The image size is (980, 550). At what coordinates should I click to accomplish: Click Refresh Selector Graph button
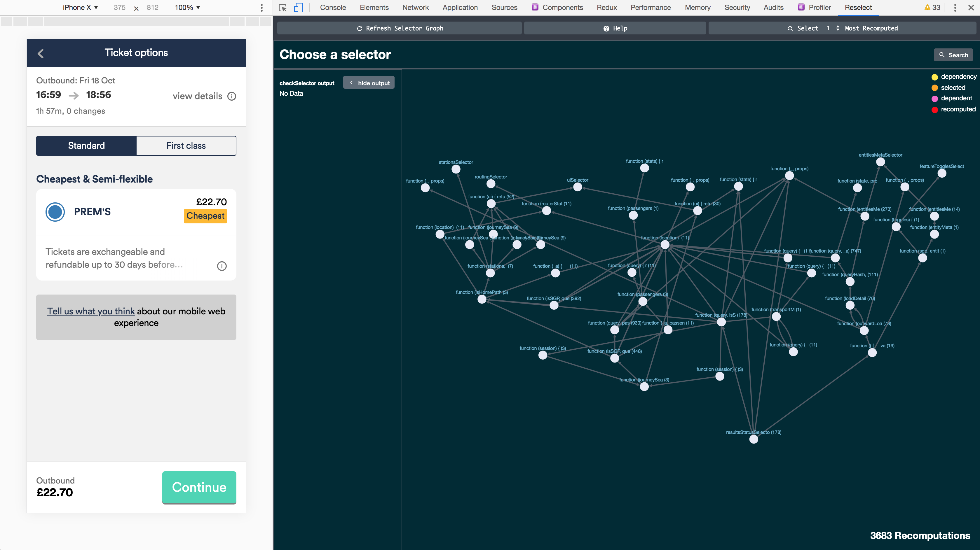coord(400,28)
